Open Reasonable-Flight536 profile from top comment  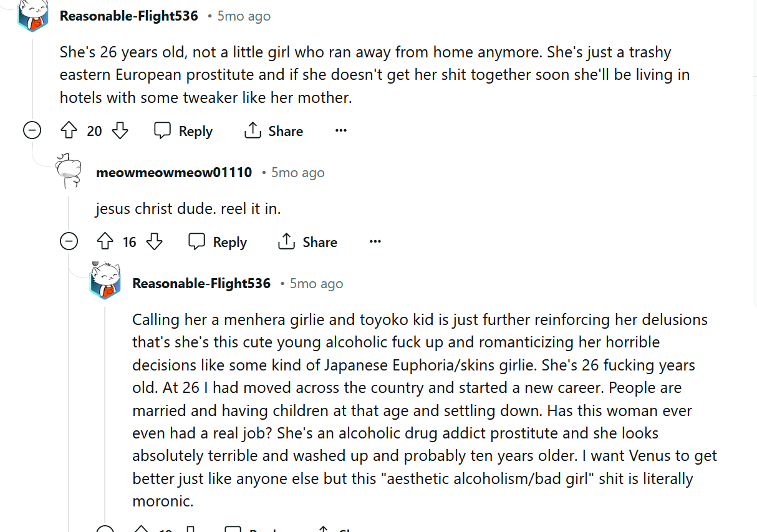coord(128,16)
